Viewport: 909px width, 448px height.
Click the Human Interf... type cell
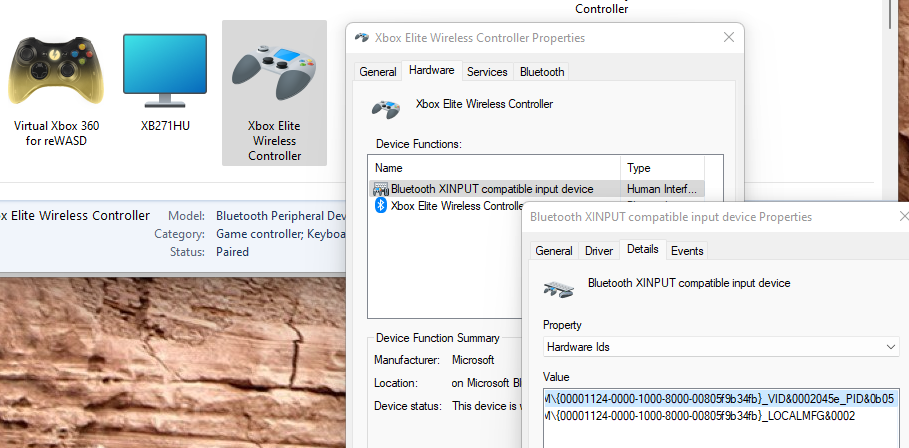pos(662,189)
